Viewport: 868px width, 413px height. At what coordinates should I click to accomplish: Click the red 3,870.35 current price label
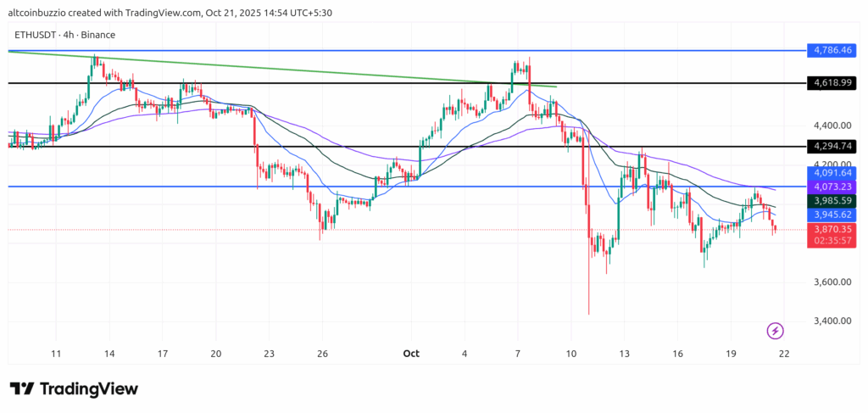(x=832, y=229)
